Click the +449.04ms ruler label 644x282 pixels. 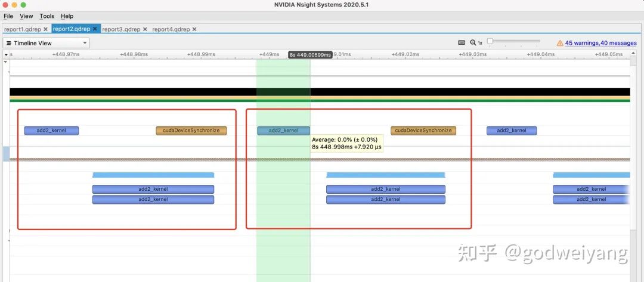point(540,54)
